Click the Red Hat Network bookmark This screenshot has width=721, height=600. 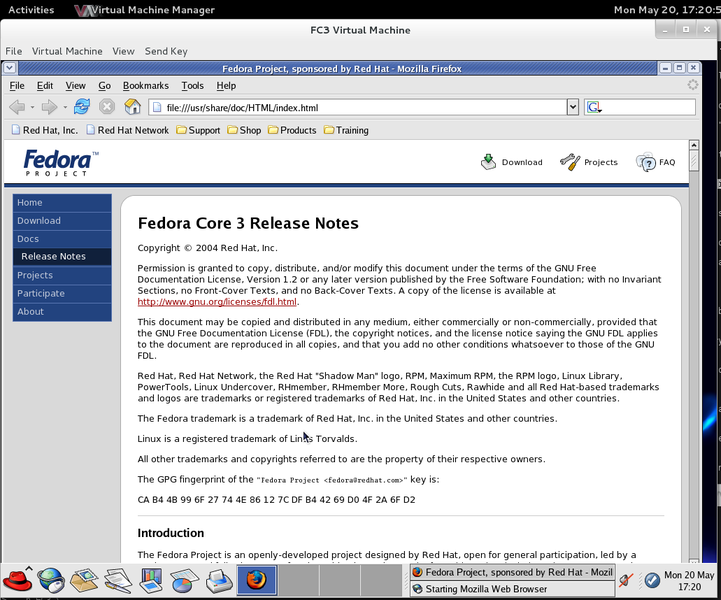tap(132, 130)
